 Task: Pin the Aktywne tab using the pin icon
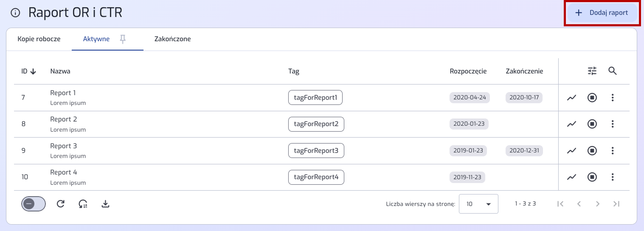pyautogui.click(x=123, y=39)
